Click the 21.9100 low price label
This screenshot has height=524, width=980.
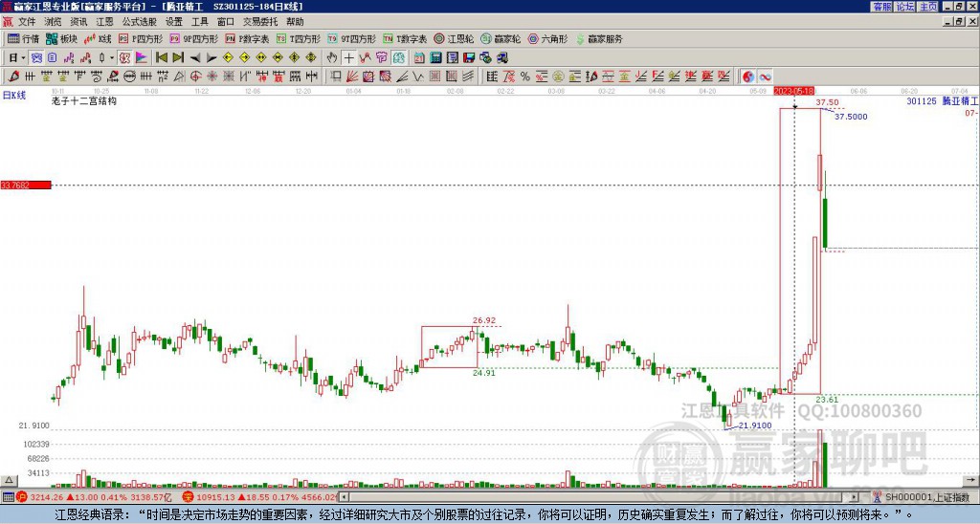pyautogui.click(x=755, y=426)
